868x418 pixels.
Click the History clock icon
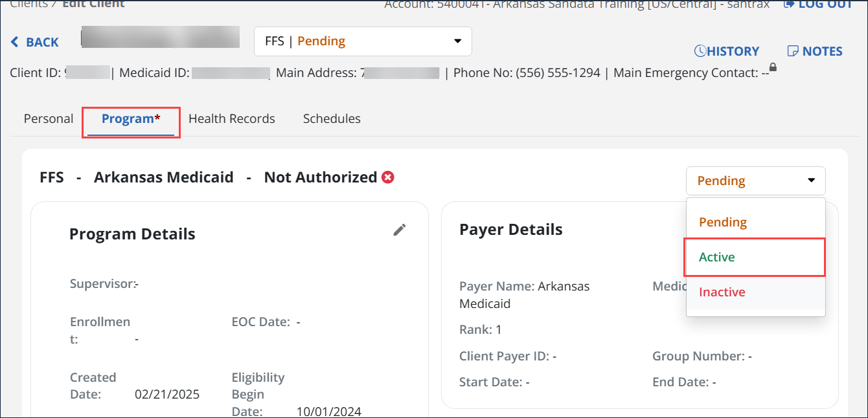coord(700,51)
